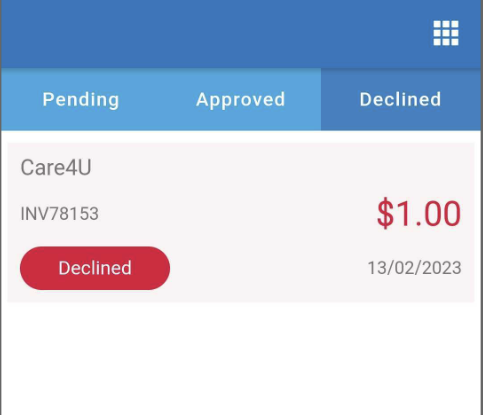Click the empty area below invoice card
483x415 pixels.
(241, 360)
